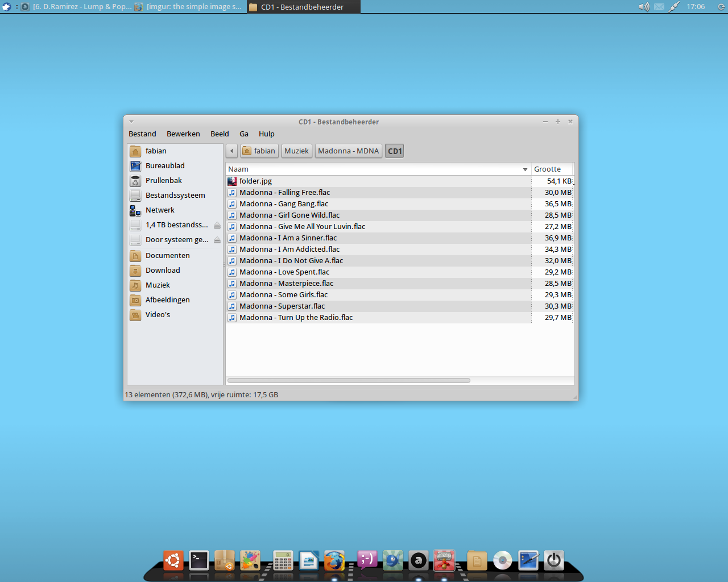Select Madonna - Girl Gone Wild.flac

(399, 215)
